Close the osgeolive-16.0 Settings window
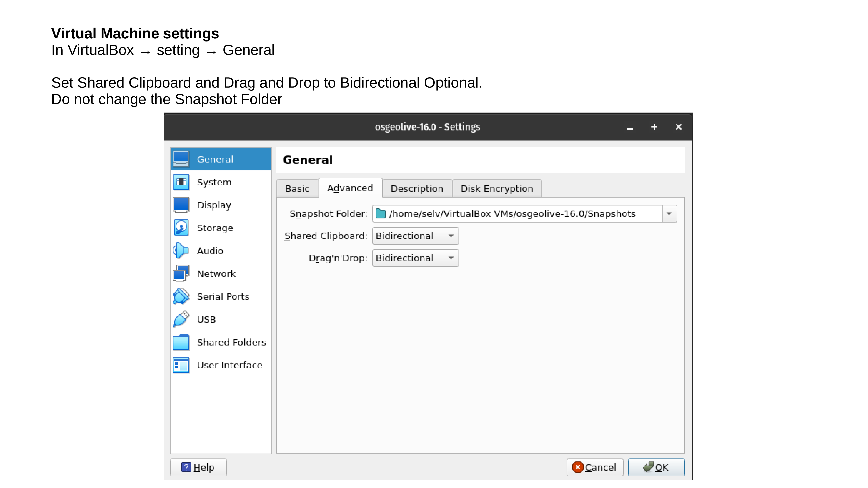The height and width of the screenshot is (488, 868). pos(678,127)
